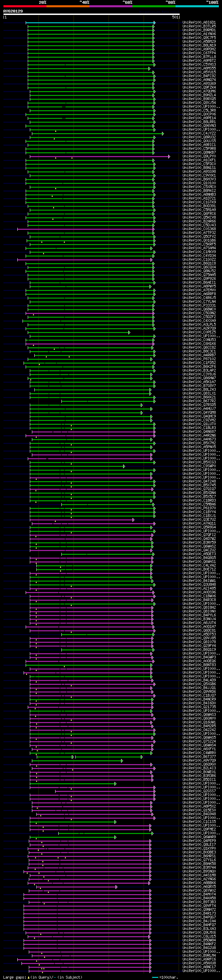
Task: Click the red 20% identity legend segment
Action: (x=25, y=7)
